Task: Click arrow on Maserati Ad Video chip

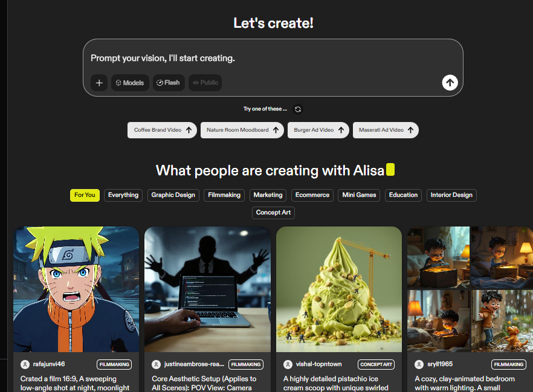Action: 411,130
